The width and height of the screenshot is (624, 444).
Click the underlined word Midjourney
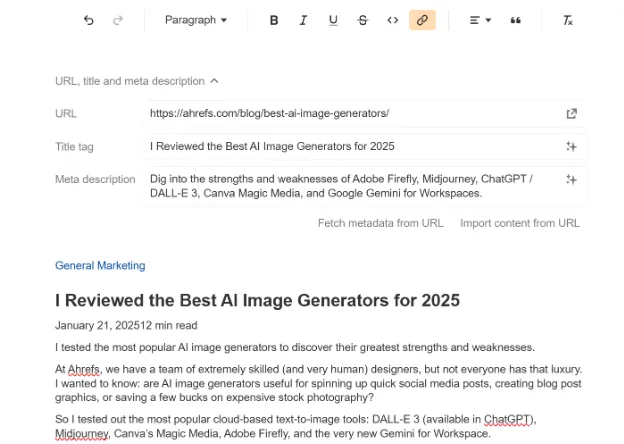click(81, 434)
